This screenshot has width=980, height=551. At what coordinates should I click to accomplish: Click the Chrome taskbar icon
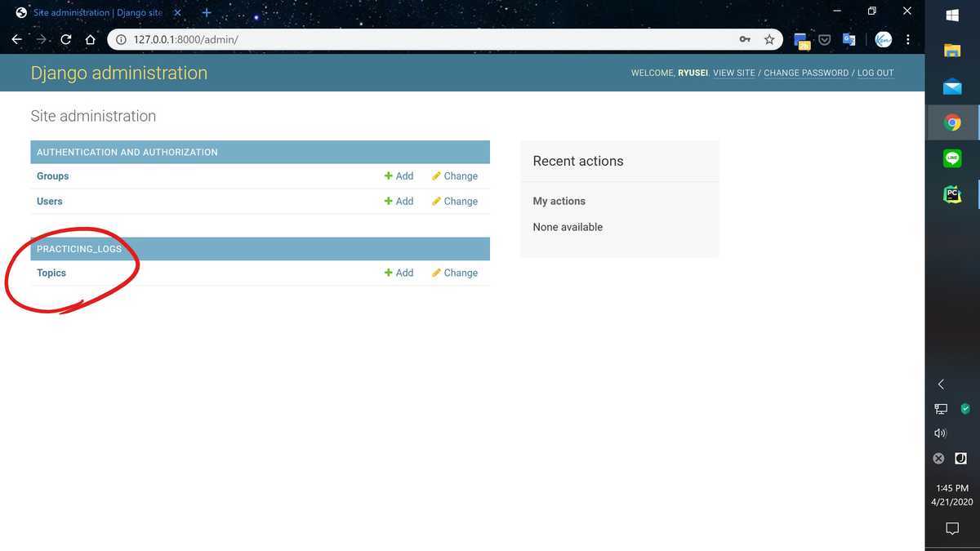click(x=952, y=122)
